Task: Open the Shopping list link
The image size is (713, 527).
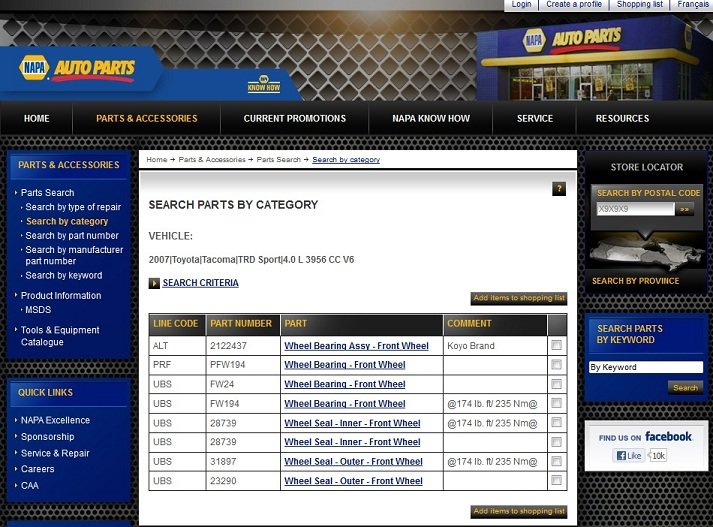Action: click(640, 5)
